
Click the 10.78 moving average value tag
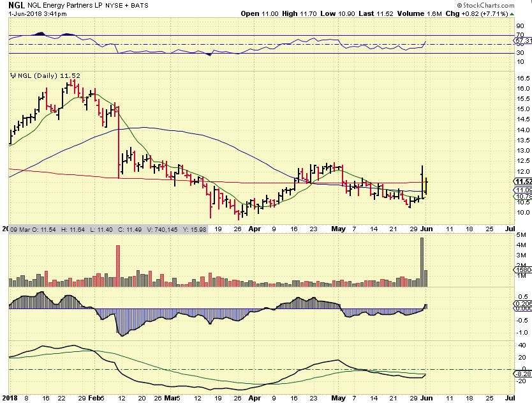pyautogui.click(x=523, y=197)
